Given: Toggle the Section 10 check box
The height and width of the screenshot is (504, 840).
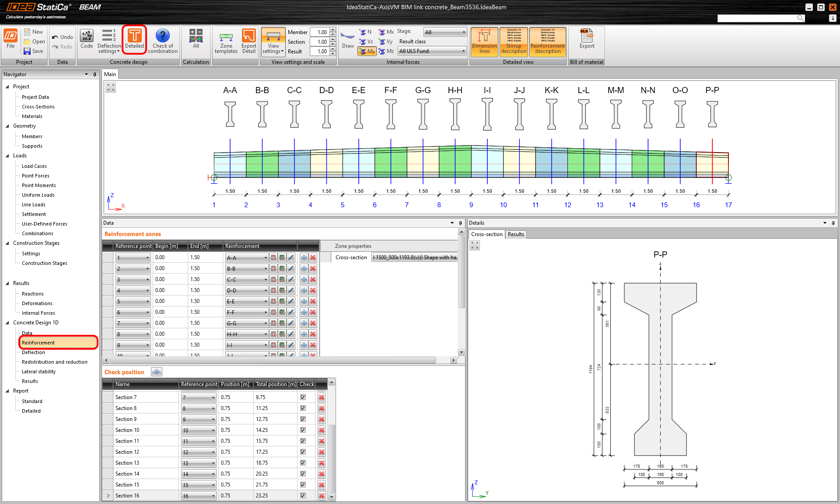Looking at the screenshot, I should [x=303, y=430].
